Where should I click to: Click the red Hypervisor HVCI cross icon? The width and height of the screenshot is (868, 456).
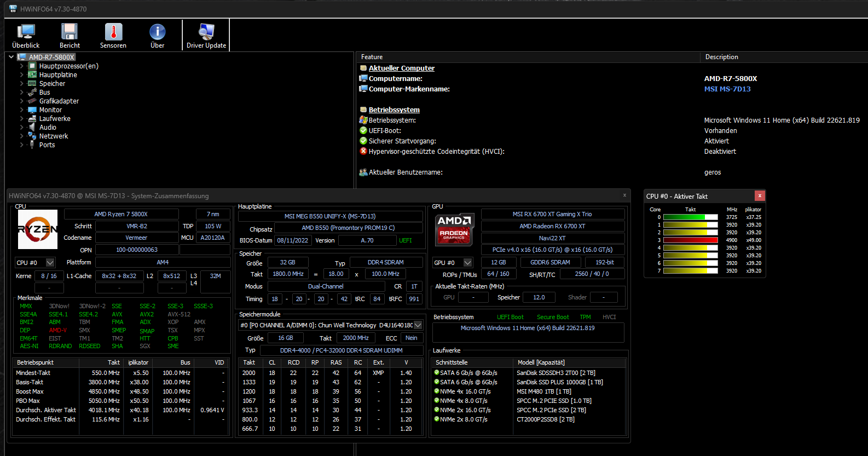pyautogui.click(x=363, y=151)
